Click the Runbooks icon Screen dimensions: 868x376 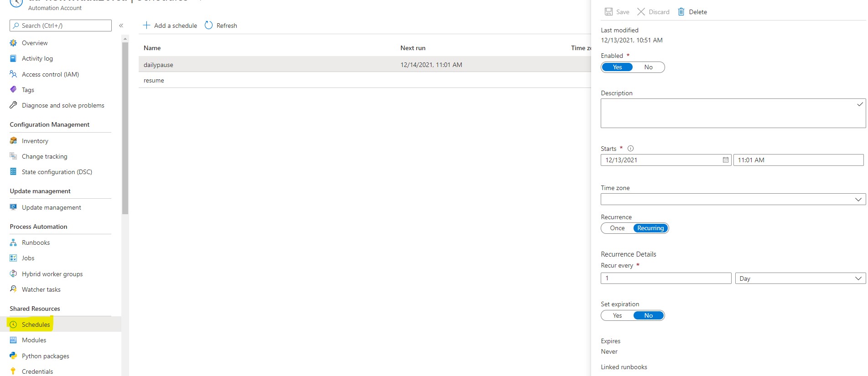(13, 242)
